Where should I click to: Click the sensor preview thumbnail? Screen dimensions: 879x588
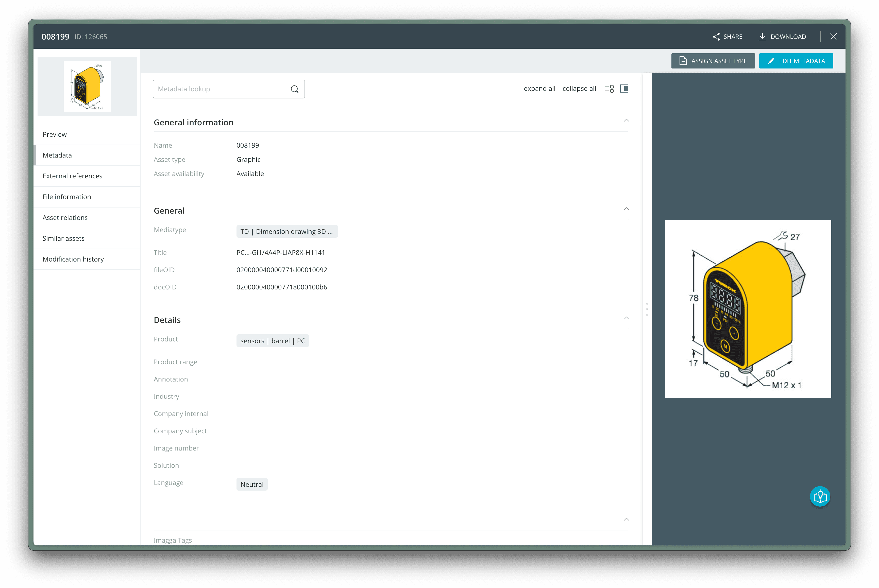pos(87,86)
